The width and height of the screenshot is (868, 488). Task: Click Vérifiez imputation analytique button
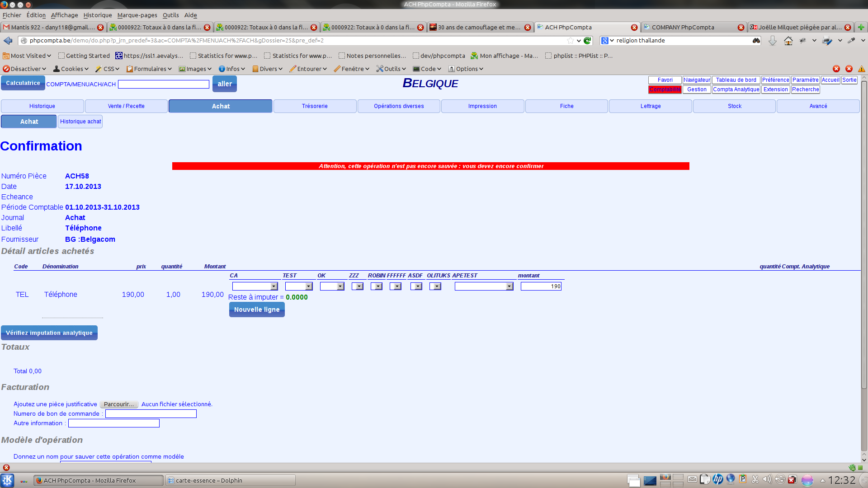click(x=49, y=333)
